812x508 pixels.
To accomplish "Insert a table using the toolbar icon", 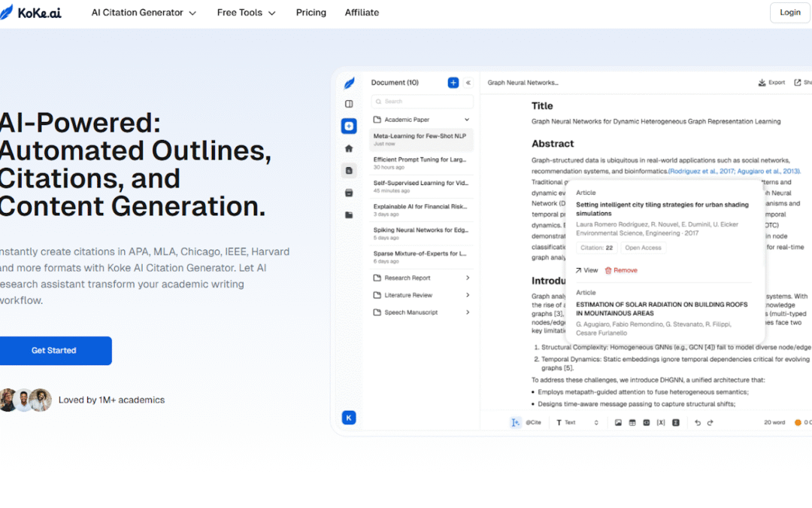I will point(632,422).
